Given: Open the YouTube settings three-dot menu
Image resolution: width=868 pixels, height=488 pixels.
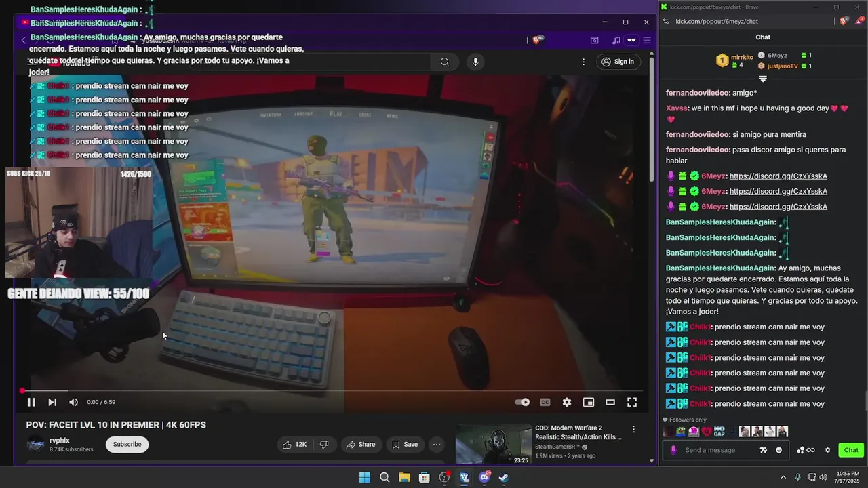Looking at the screenshot, I should (x=583, y=62).
